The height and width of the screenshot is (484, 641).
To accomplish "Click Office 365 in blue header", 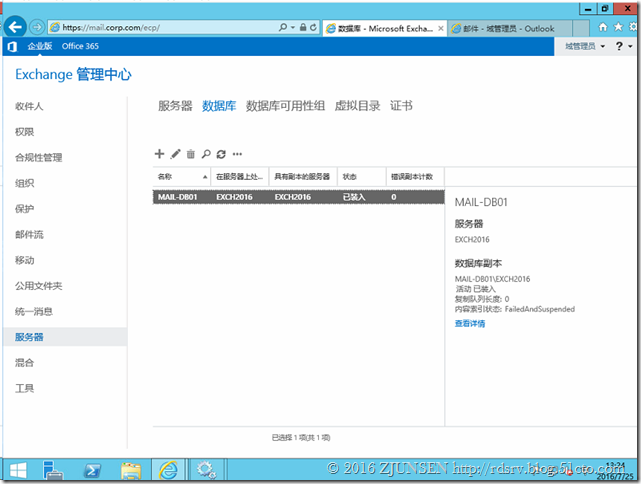I will coord(80,46).
